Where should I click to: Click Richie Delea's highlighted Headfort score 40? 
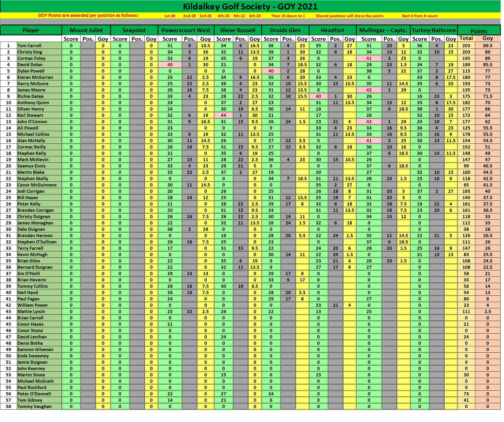point(318,96)
